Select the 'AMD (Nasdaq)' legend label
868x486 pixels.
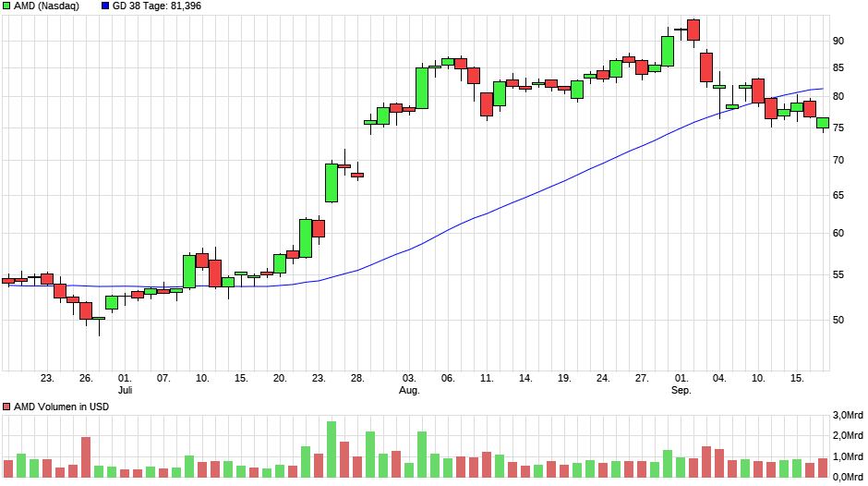46,6
